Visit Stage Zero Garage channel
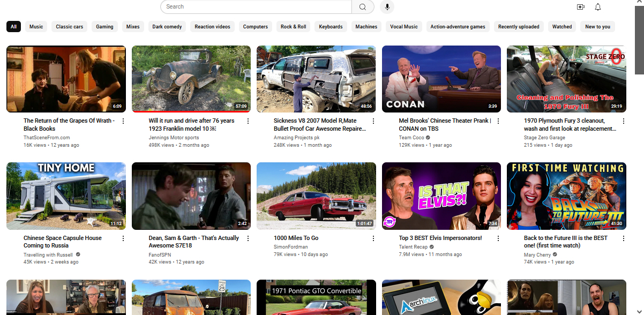The width and height of the screenshot is (644, 315). [x=544, y=138]
